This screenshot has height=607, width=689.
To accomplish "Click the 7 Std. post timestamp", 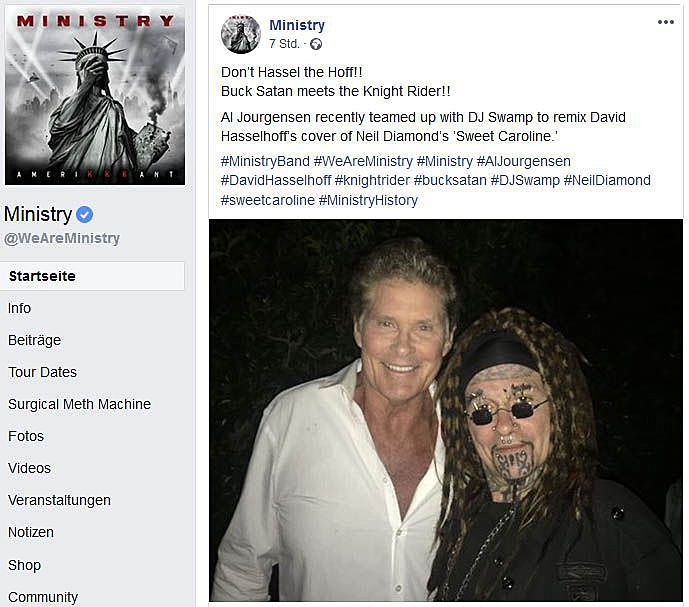I will click(284, 44).
